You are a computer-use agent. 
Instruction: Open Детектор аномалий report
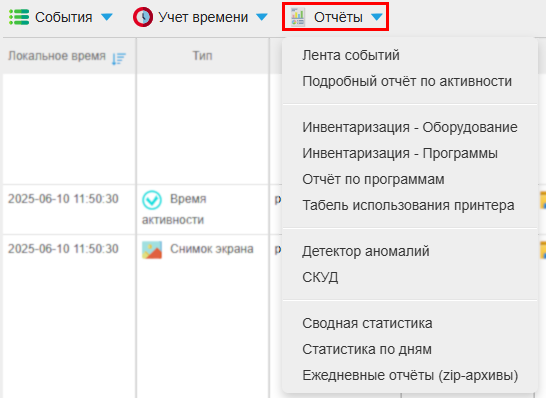tap(366, 251)
